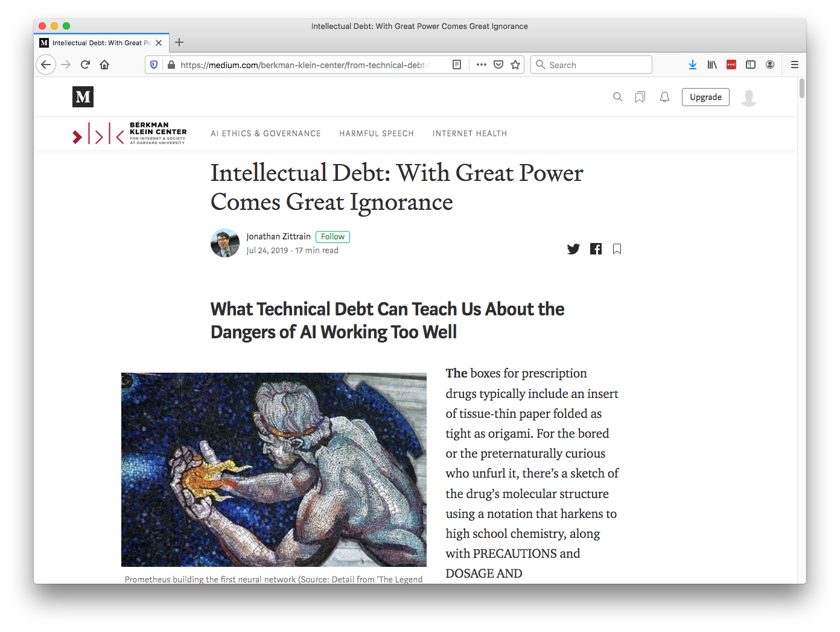Star this page as Firefox bookmark

515,65
